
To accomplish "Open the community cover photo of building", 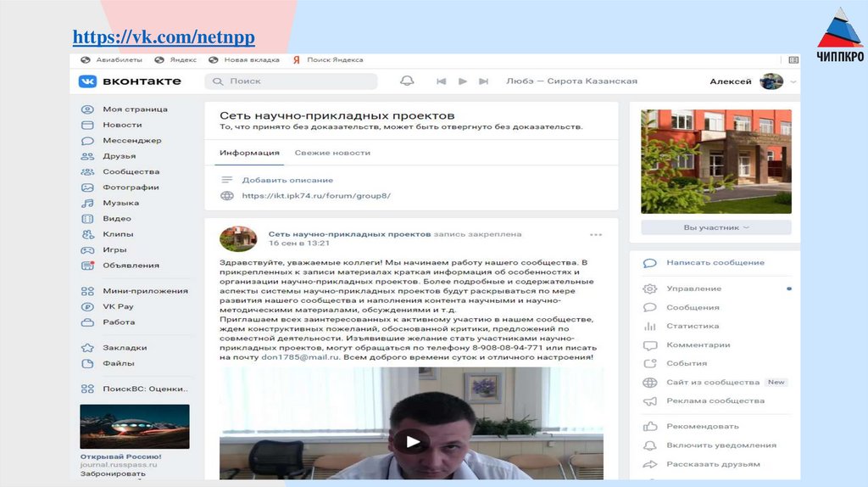I will tap(715, 161).
